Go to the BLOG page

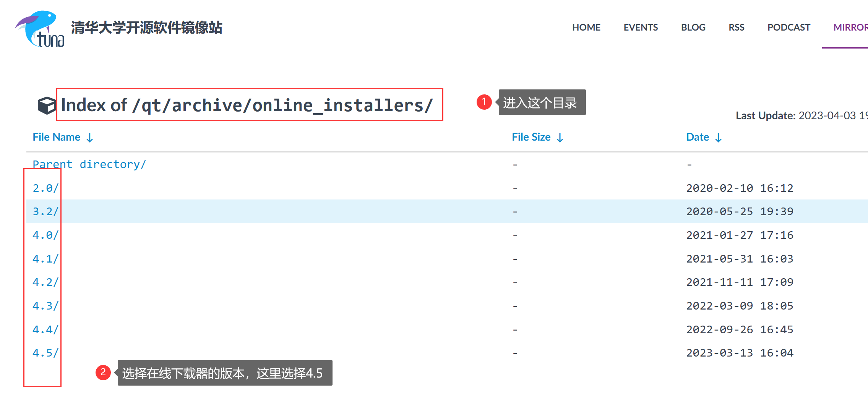tap(693, 28)
